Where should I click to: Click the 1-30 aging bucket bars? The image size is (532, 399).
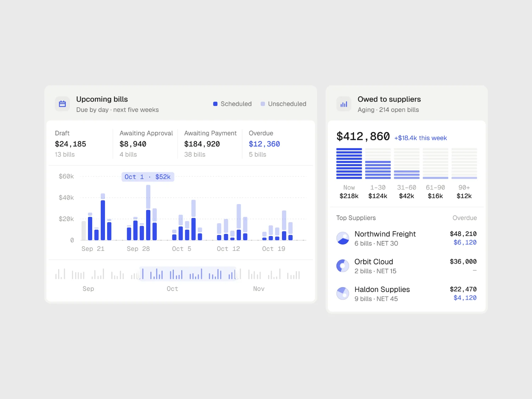(x=378, y=163)
